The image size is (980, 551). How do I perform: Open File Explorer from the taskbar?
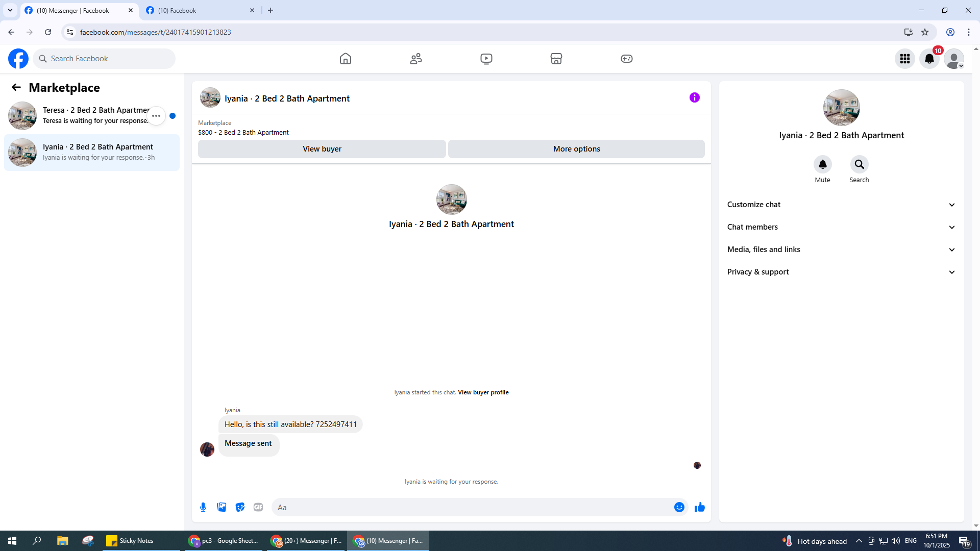coord(62,541)
